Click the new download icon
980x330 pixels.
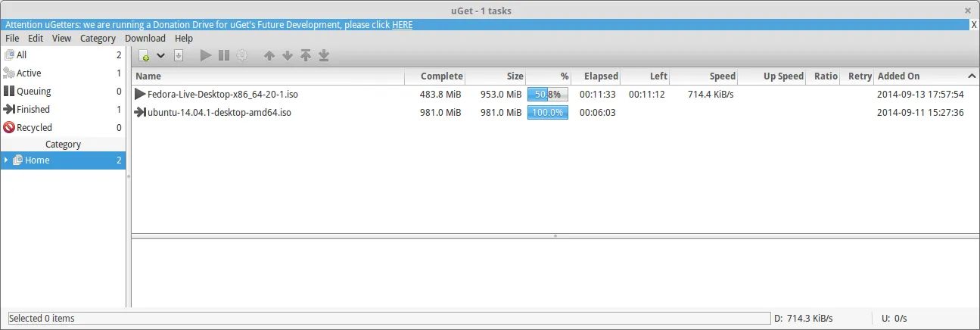tap(145, 55)
